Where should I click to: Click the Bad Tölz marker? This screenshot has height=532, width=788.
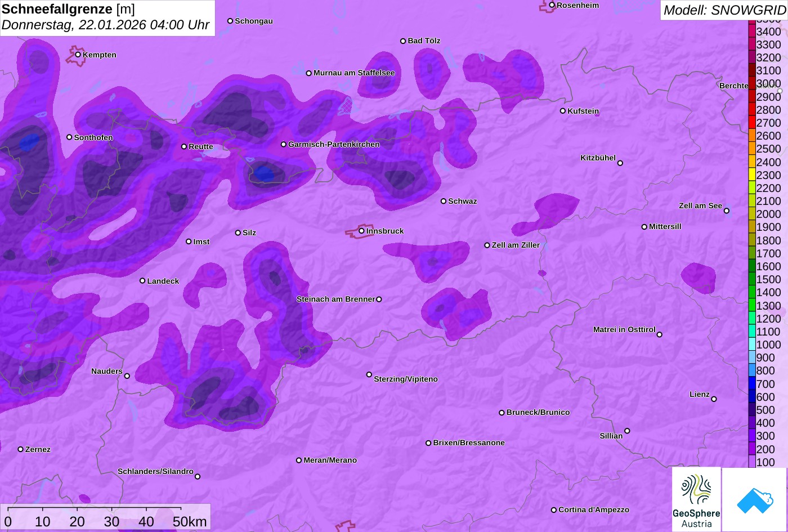[x=403, y=41]
